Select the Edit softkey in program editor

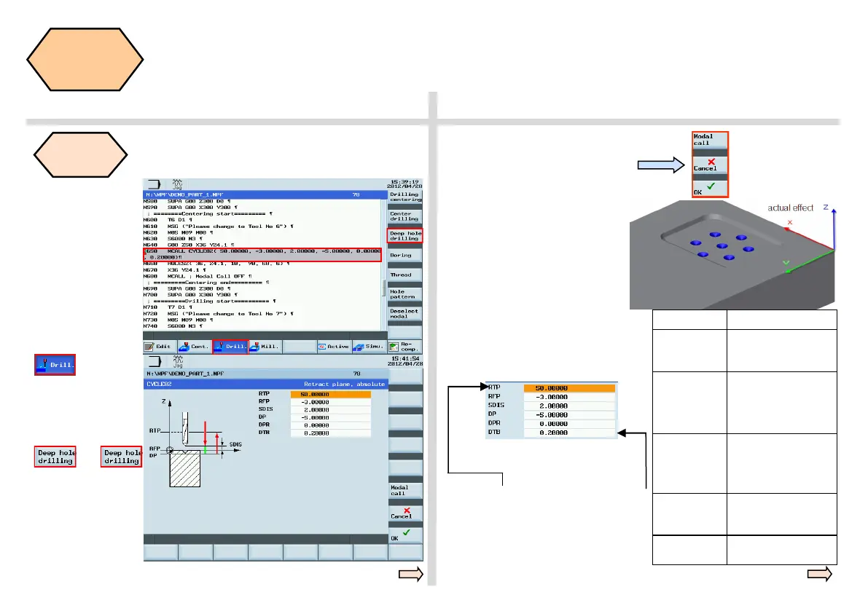point(160,347)
